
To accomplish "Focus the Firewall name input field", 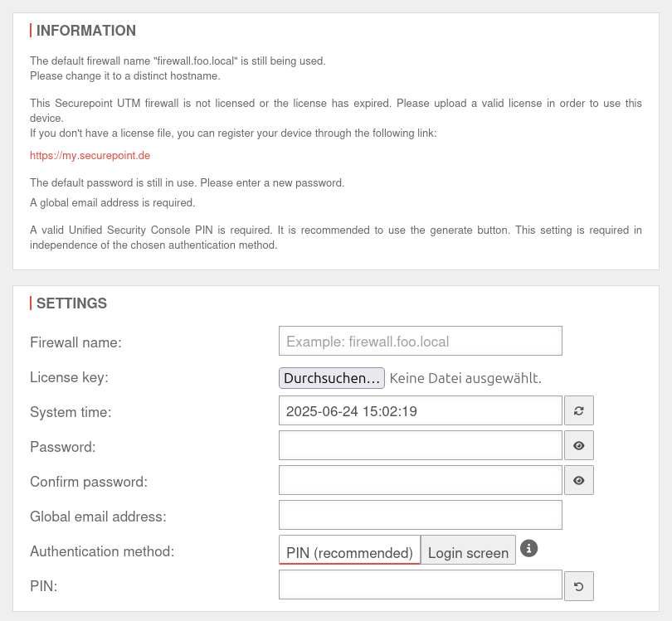I will pyautogui.click(x=420, y=341).
